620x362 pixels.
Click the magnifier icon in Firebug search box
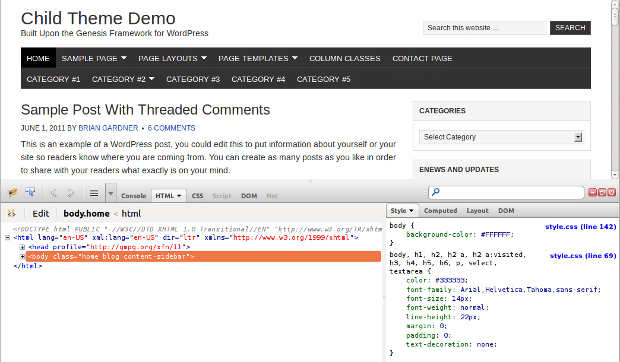pyautogui.click(x=436, y=192)
